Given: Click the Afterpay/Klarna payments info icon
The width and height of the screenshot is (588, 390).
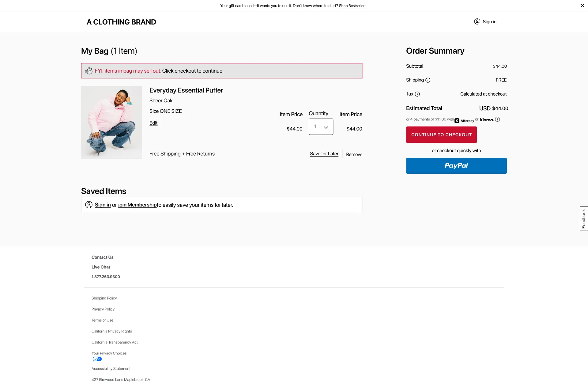Looking at the screenshot, I should coord(497,119).
